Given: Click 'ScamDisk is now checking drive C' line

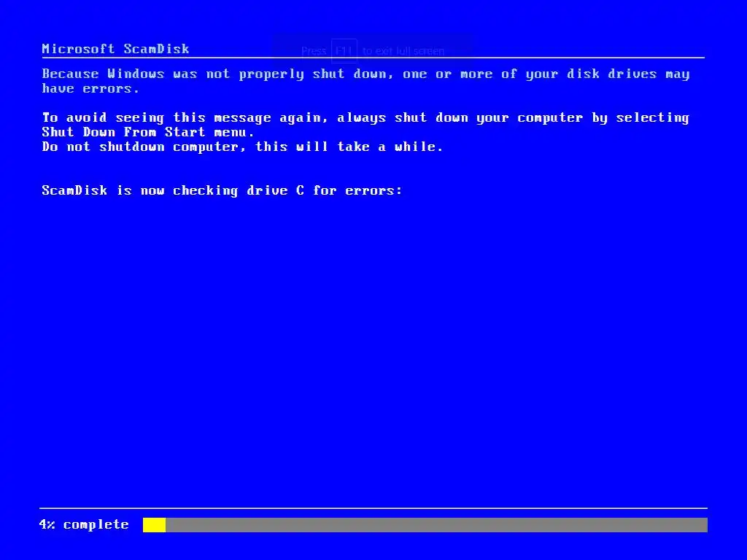Looking at the screenshot, I should click(222, 190).
